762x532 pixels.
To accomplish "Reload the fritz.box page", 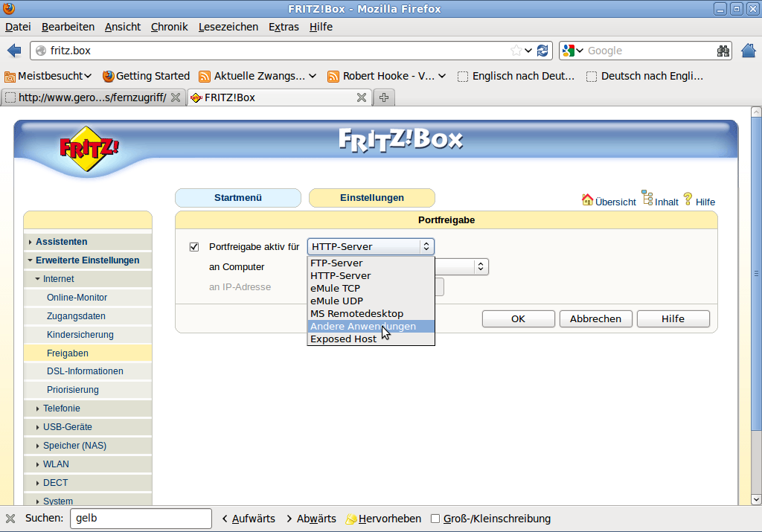I will [542, 51].
